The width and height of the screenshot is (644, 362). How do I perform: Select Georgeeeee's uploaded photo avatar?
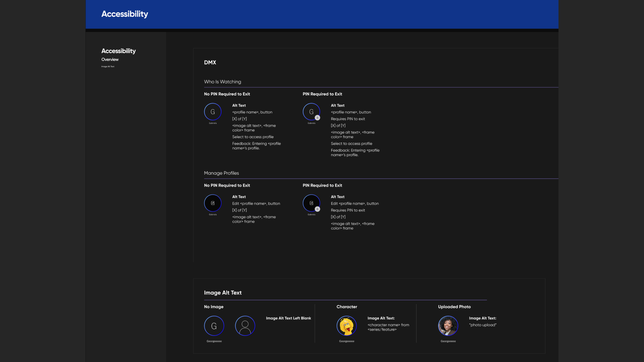[x=448, y=325]
